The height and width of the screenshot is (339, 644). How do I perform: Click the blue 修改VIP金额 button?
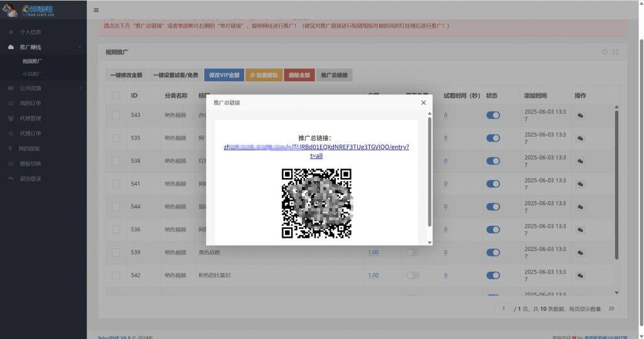[x=225, y=75]
